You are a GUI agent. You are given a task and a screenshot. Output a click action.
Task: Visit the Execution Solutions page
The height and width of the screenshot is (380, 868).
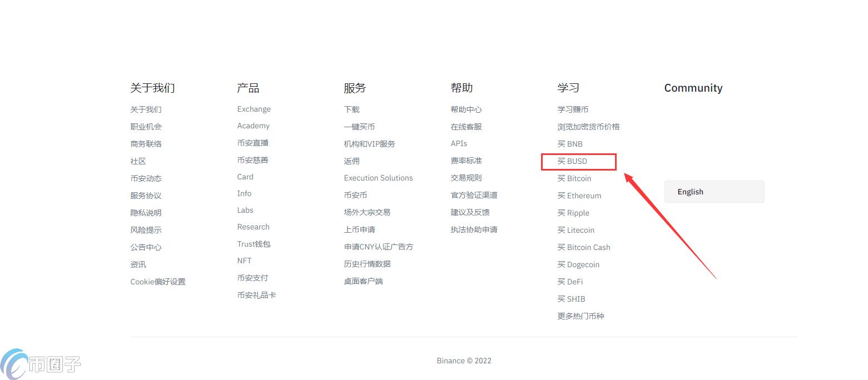pyautogui.click(x=378, y=178)
